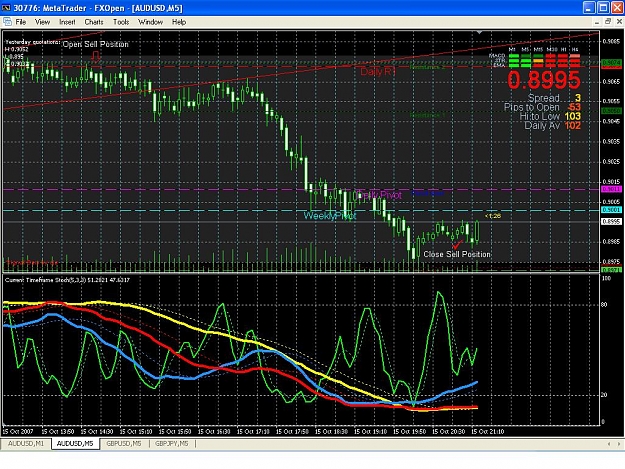
Task: Click the 20 level on the stochastic scale
Action: (604, 395)
